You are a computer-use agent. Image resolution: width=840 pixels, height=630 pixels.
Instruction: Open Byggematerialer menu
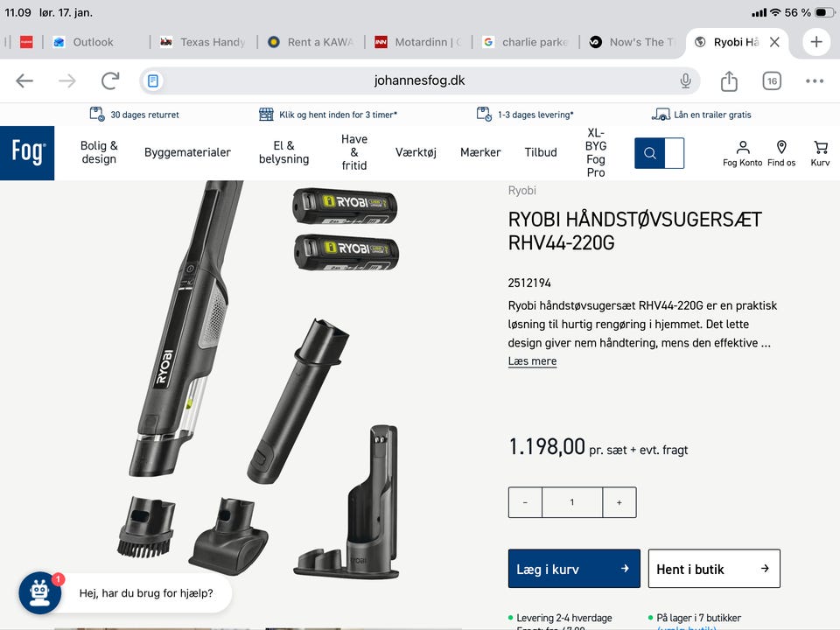pyautogui.click(x=187, y=152)
